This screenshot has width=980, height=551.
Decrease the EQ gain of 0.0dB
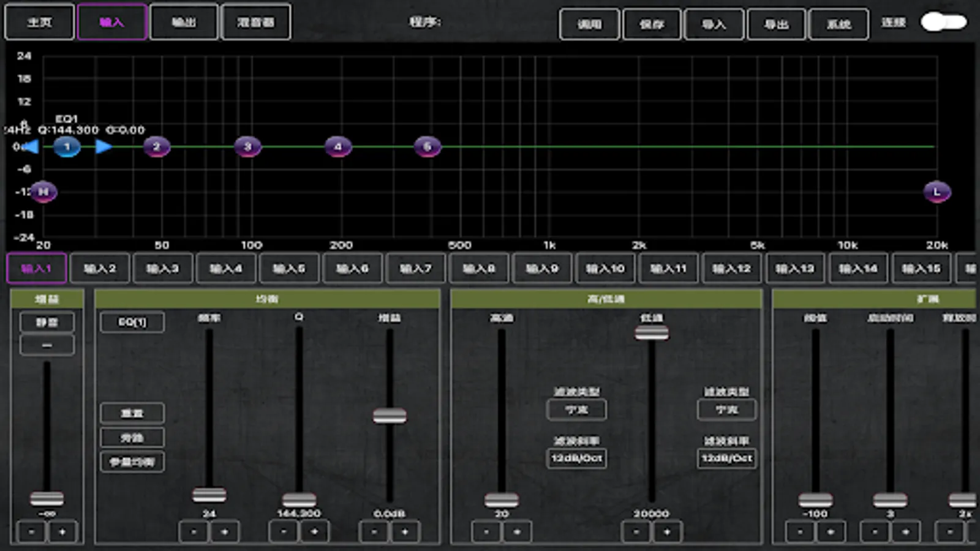[374, 532]
